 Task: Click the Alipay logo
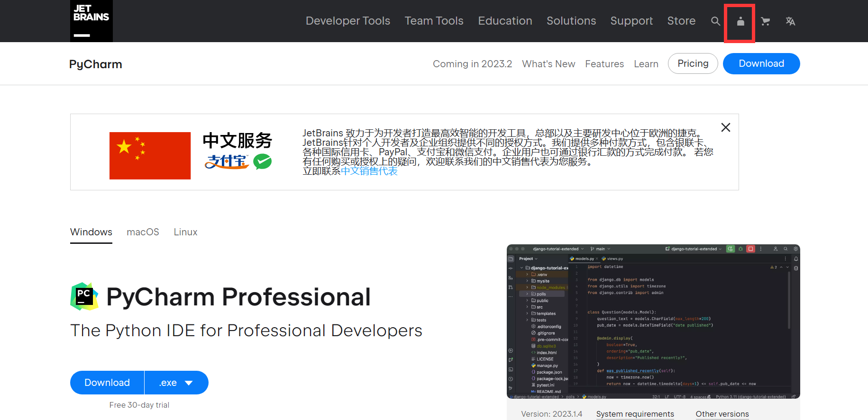pos(227,161)
